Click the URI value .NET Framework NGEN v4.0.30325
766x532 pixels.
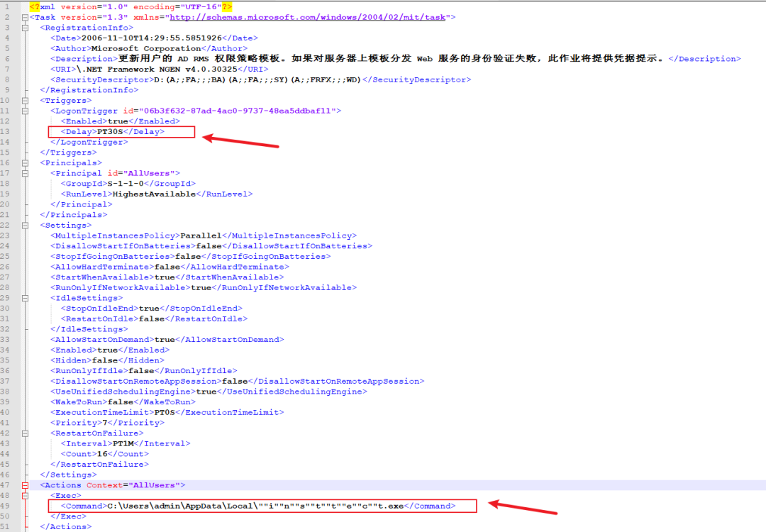point(157,70)
